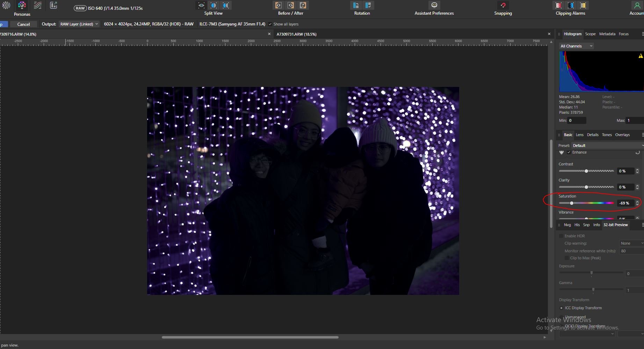Click the split view eye icon
The image size is (644, 349).
(201, 5)
